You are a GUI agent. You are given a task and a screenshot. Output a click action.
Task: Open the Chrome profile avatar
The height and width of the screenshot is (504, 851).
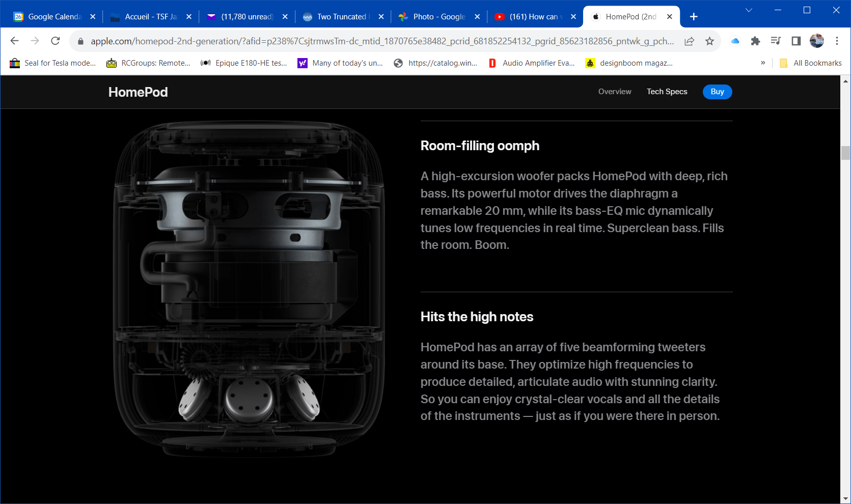pos(816,41)
